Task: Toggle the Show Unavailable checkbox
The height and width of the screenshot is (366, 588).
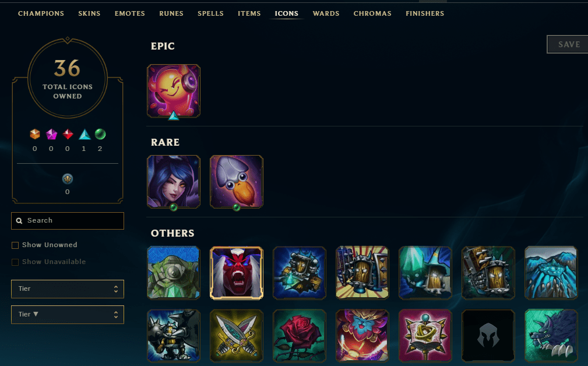Action: pos(15,262)
